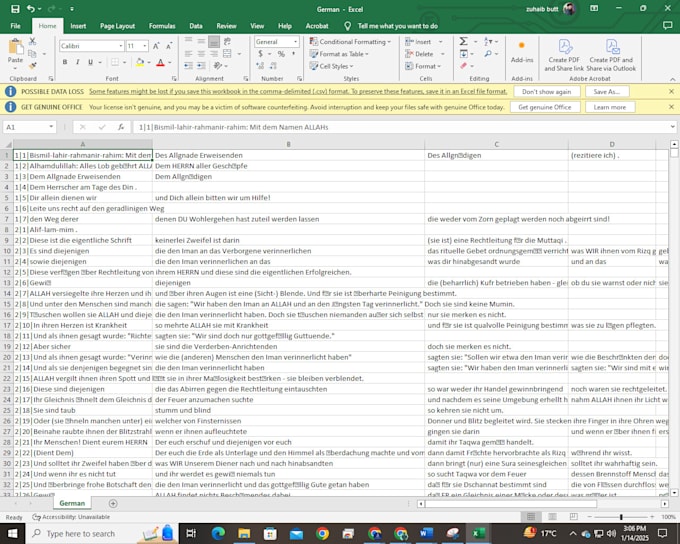Open Comments icon at ribbon right
Viewport: 680px width, 544px height.
pos(667,26)
